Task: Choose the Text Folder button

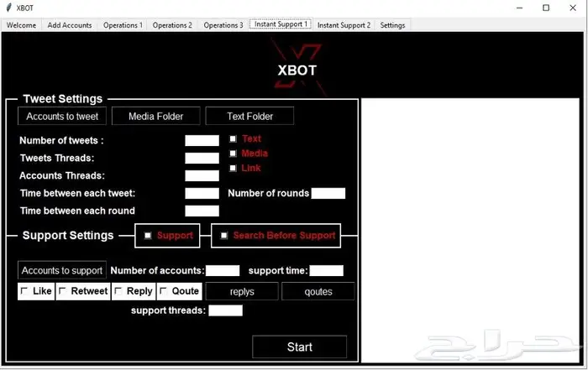Action: click(249, 116)
